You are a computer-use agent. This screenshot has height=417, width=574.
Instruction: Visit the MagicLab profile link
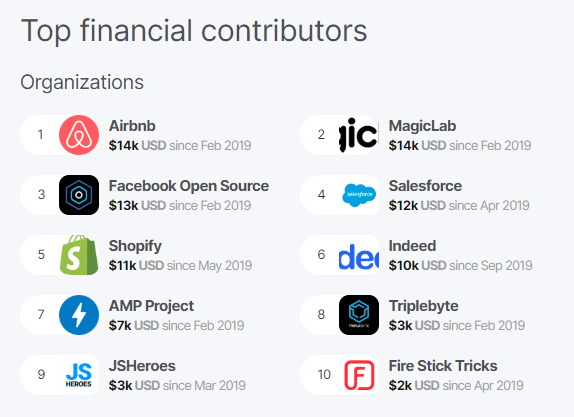[422, 126]
